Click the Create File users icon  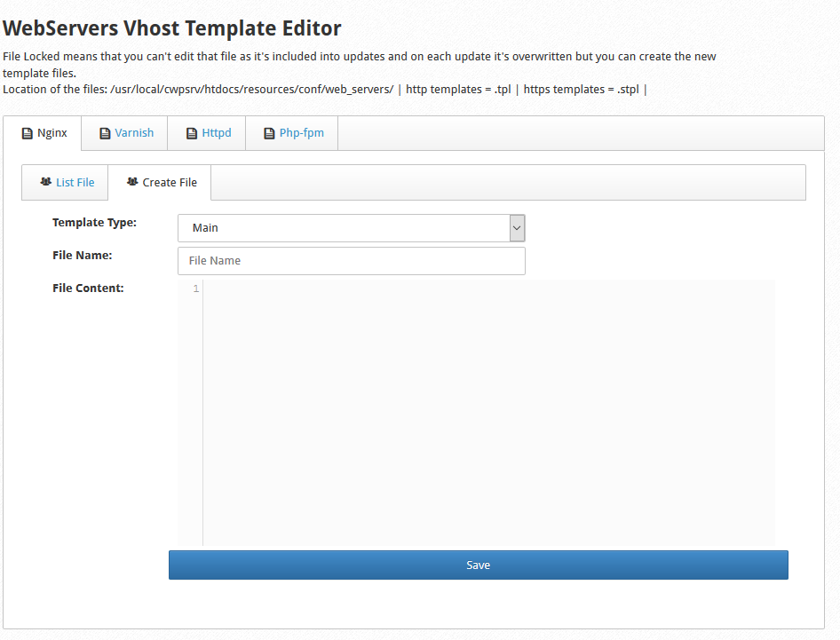click(x=132, y=182)
